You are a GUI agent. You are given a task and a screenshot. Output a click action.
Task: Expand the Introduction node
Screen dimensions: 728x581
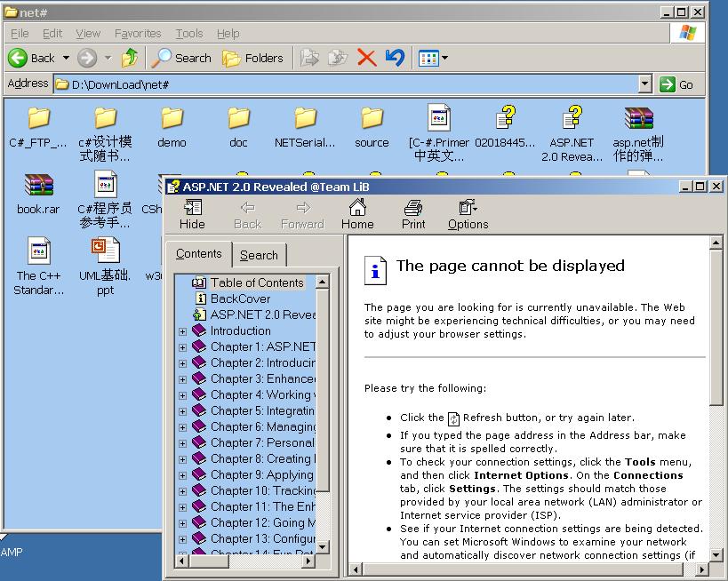tap(182, 331)
